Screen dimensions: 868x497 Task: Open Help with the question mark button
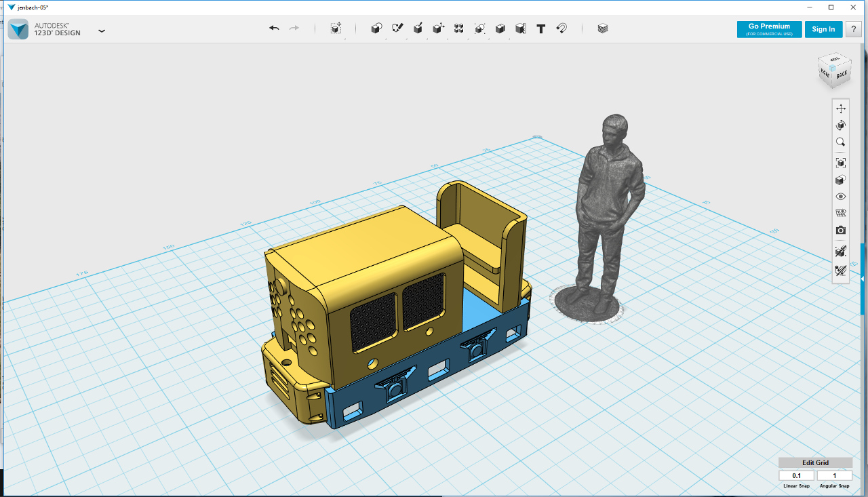coord(853,29)
